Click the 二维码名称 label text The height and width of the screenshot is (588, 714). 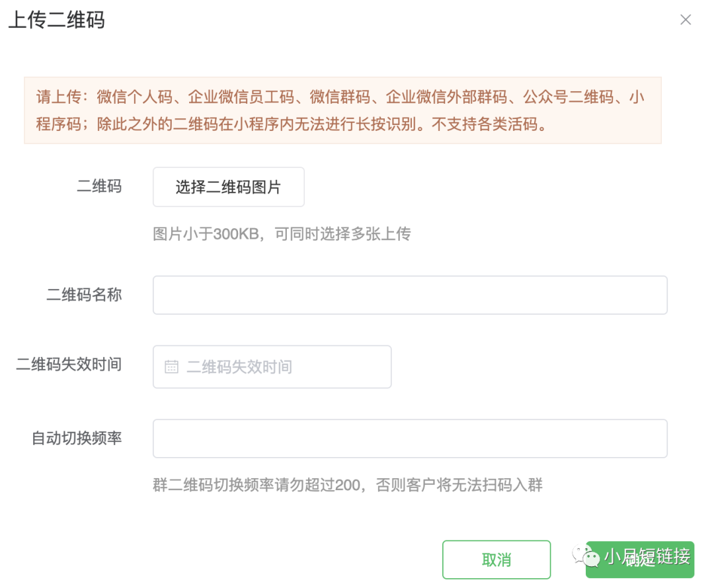pyautogui.click(x=84, y=295)
